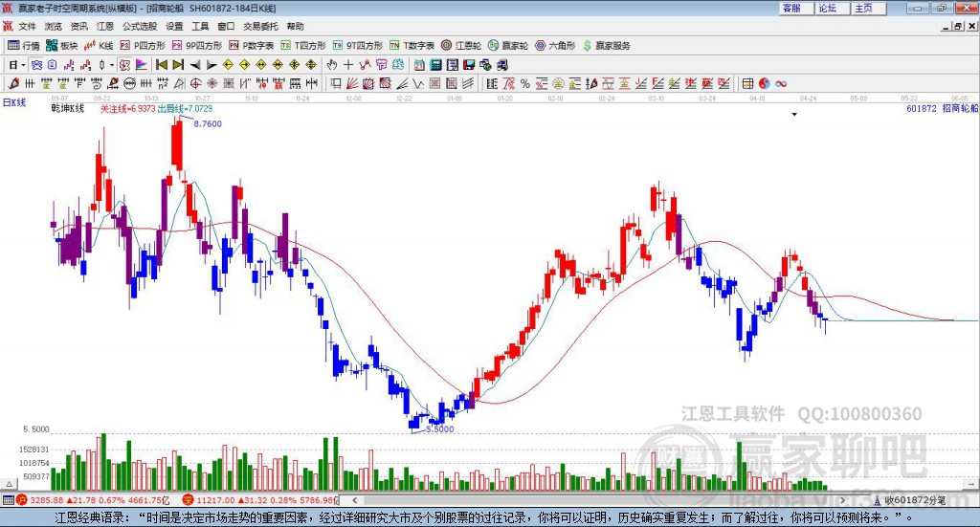Open the T数字表 tool
The height and width of the screenshot is (527, 980).
412,46
